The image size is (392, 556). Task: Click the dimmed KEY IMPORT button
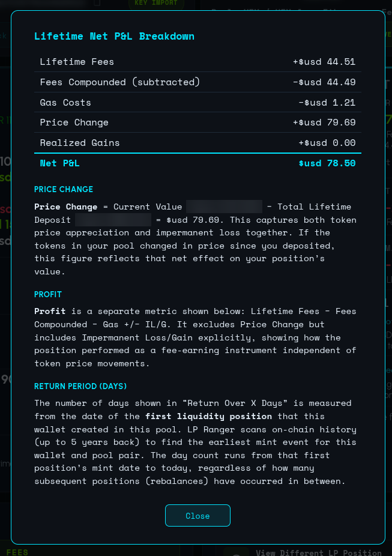click(x=156, y=3)
